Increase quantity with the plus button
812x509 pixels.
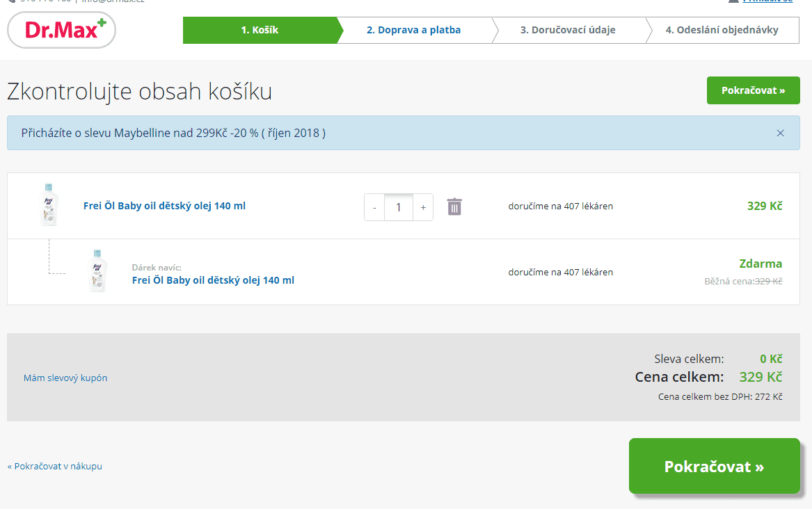pyautogui.click(x=423, y=207)
